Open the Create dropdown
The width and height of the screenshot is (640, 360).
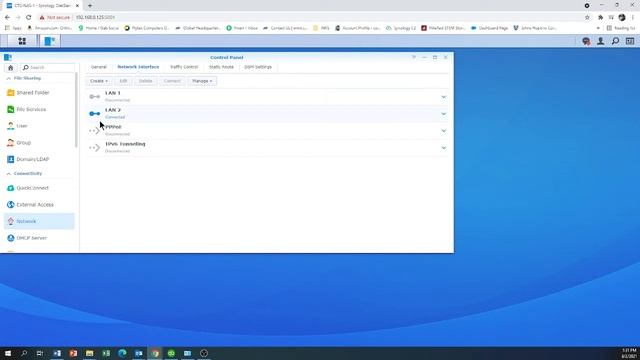(99, 81)
